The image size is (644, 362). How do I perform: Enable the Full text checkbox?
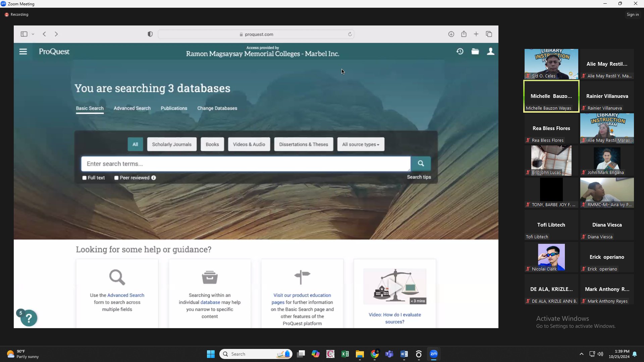click(x=85, y=178)
